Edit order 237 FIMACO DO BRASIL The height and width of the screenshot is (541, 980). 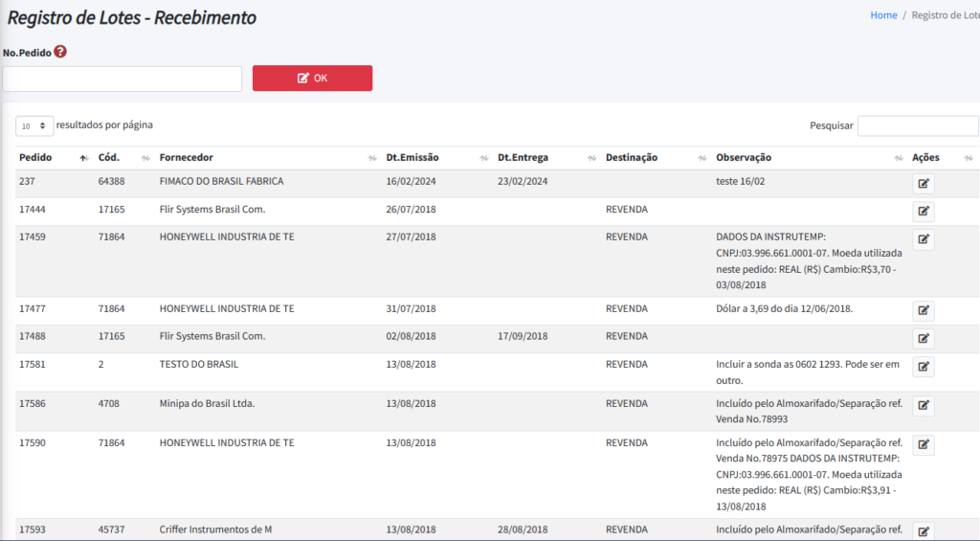pos(924,184)
